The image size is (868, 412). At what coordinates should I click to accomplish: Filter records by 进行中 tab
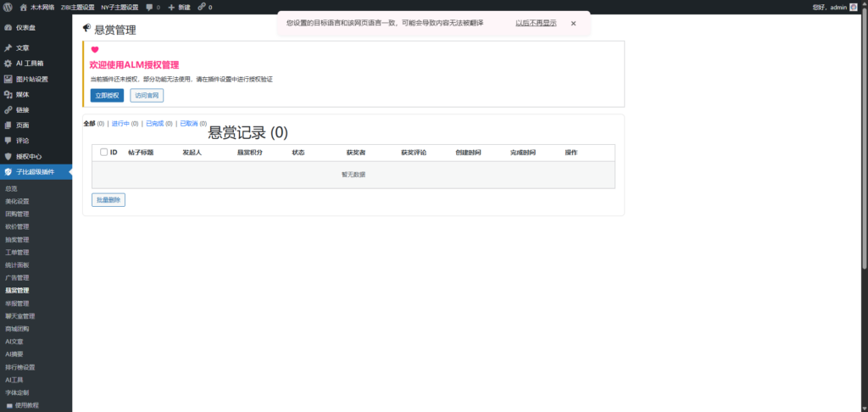pyautogui.click(x=120, y=124)
